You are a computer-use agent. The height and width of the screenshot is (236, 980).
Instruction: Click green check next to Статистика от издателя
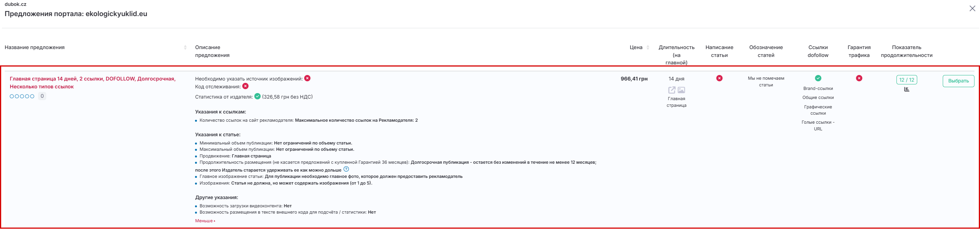coord(257,96)
